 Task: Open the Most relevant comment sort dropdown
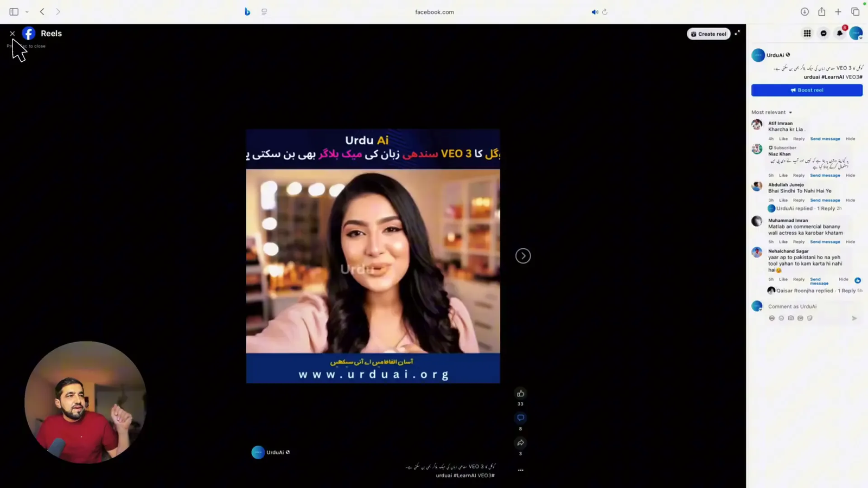771,112
